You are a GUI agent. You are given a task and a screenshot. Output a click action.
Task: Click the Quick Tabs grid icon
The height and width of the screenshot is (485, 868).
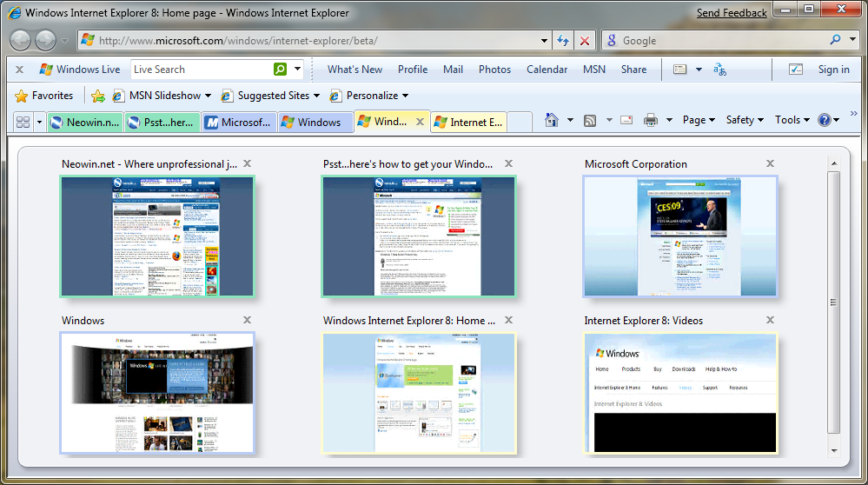pyautogui.click(x=23, y=122)
